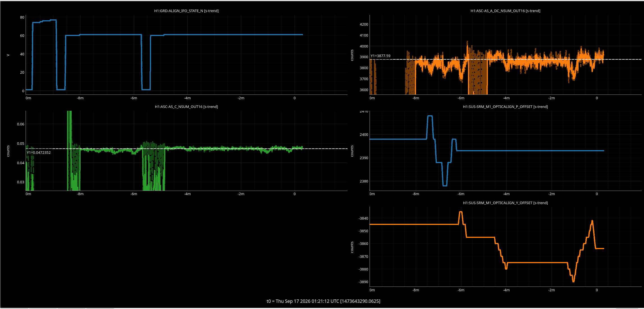The height and width of the screenshot is (309, 644).
Task: Select the Y1=0.0472352 cursor label
Action: [x=39, y=152]
